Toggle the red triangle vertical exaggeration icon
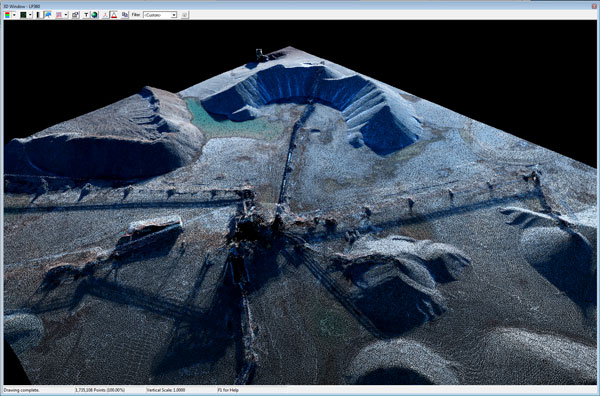The width and height of the screenshot is (600, 396). click(114, 15)
